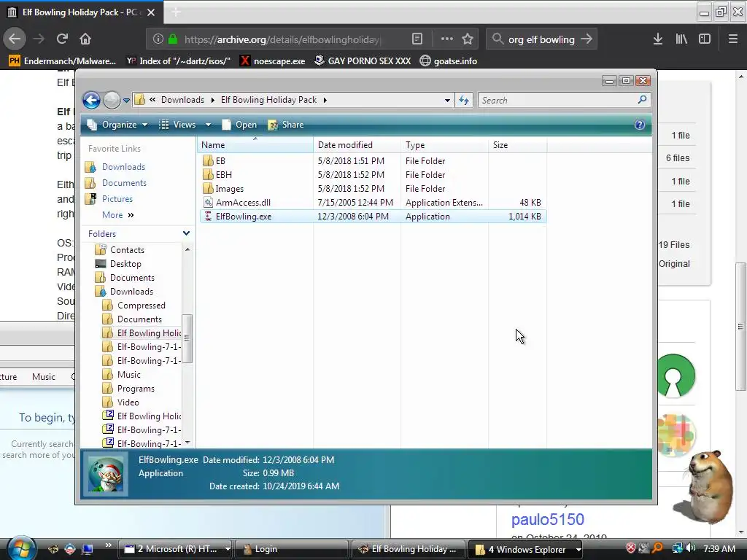
Task: Select Contacts in folder tree
Action: click(127, 250)
